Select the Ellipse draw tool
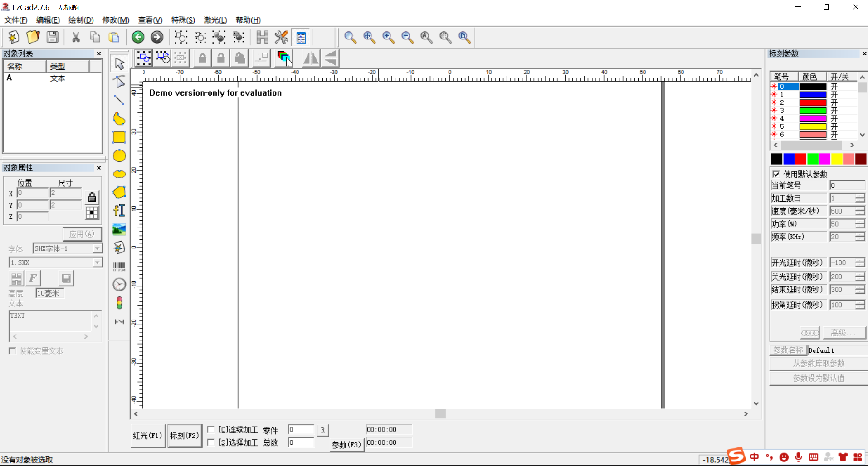This screenshot has height=466, width=868. coord(119,174)
